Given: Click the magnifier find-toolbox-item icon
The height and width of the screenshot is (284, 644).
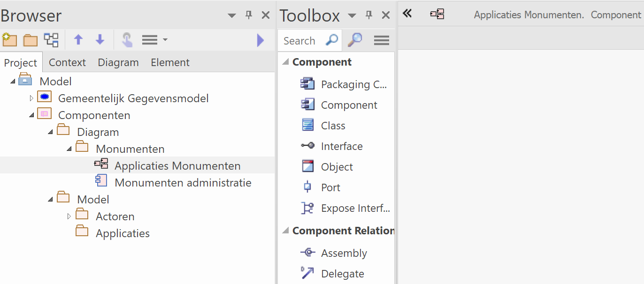Looking at the screenshot, I should [x=354, y=40].
